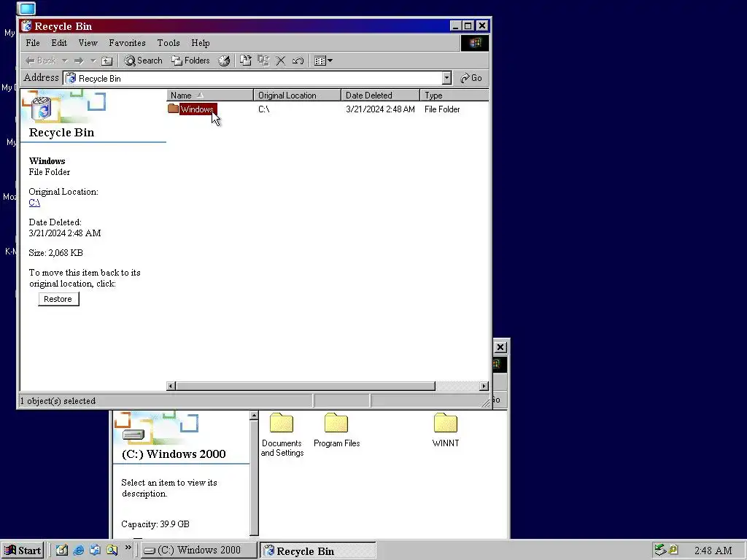This screenshot has width=747, height=560.
Task: Open the Search pane from toolbar
Action: point(144,61)
